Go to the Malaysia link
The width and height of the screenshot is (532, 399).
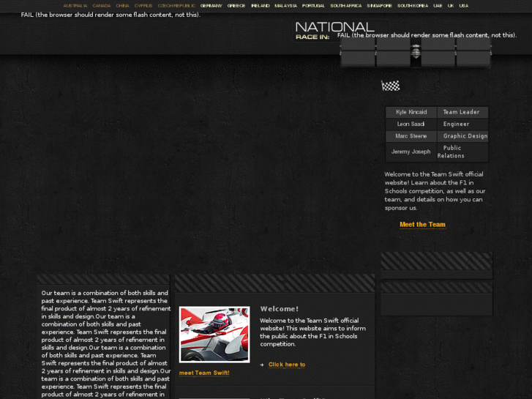[x=285, y=6]
